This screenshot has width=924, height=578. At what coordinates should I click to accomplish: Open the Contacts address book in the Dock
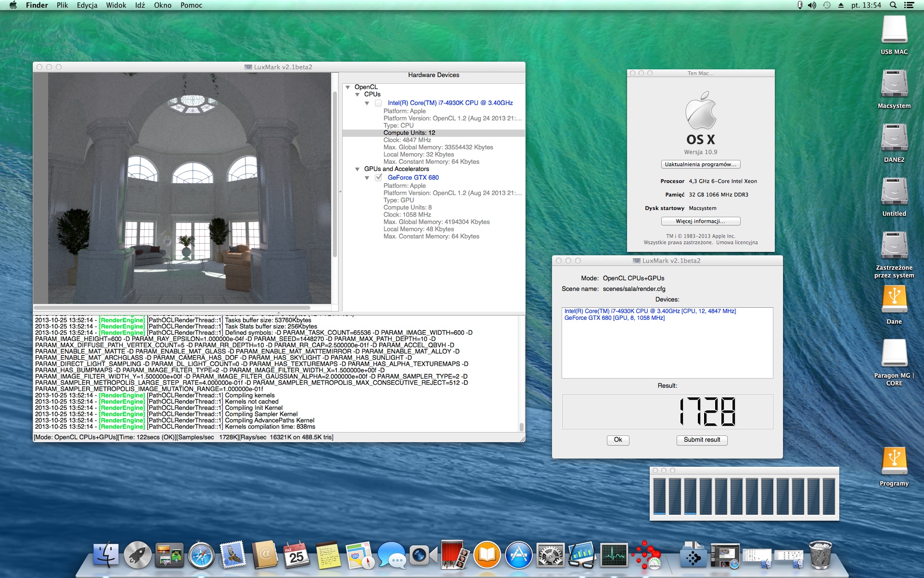265,555
